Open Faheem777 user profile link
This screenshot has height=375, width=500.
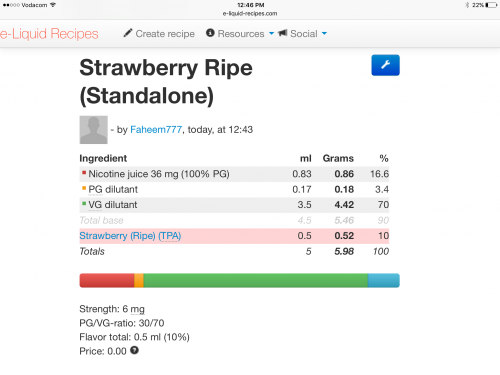156,129
